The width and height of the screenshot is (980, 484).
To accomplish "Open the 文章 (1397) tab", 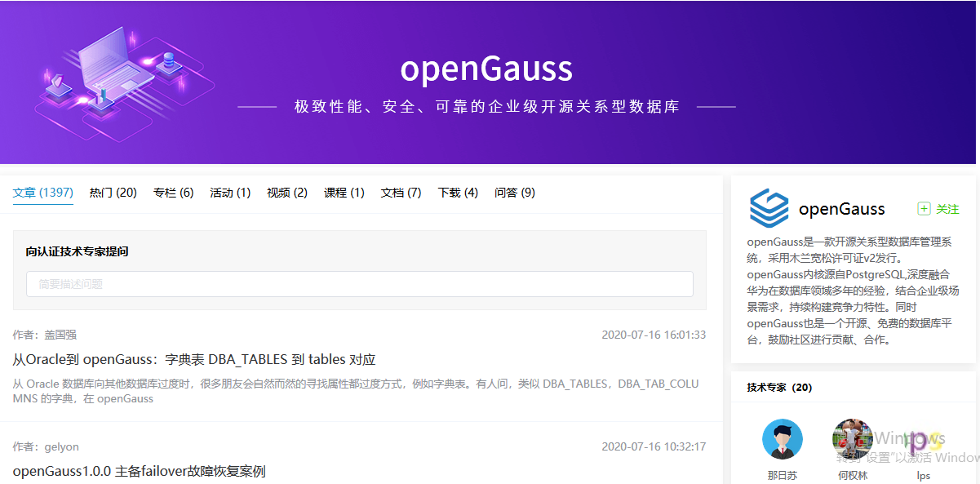I will (x=43, y=193).
